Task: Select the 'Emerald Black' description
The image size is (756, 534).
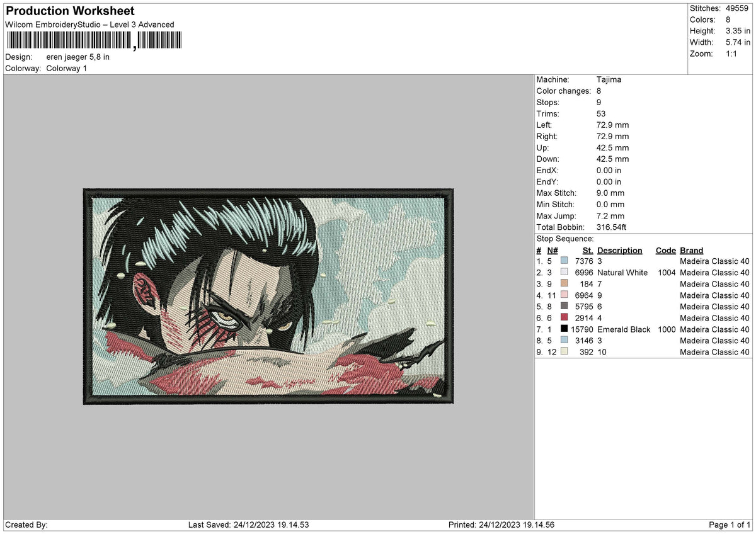Action: [x=624, y=329]
